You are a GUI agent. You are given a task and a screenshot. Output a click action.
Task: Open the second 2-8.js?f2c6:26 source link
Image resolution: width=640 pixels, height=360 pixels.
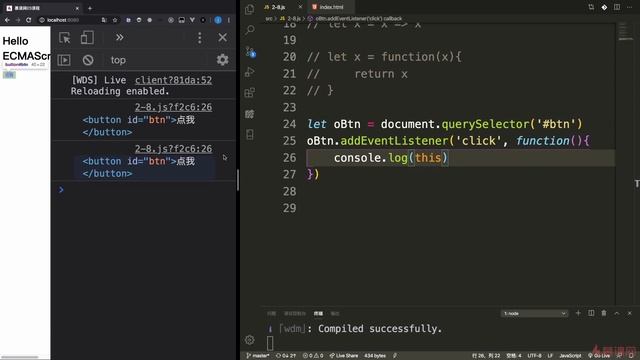click(x=173, y=149)
